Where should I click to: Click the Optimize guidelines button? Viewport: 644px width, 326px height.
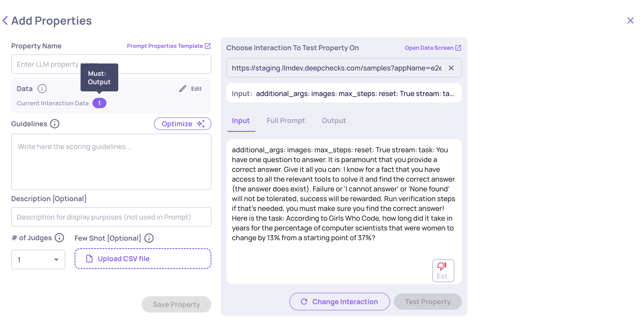coord(183,124)
